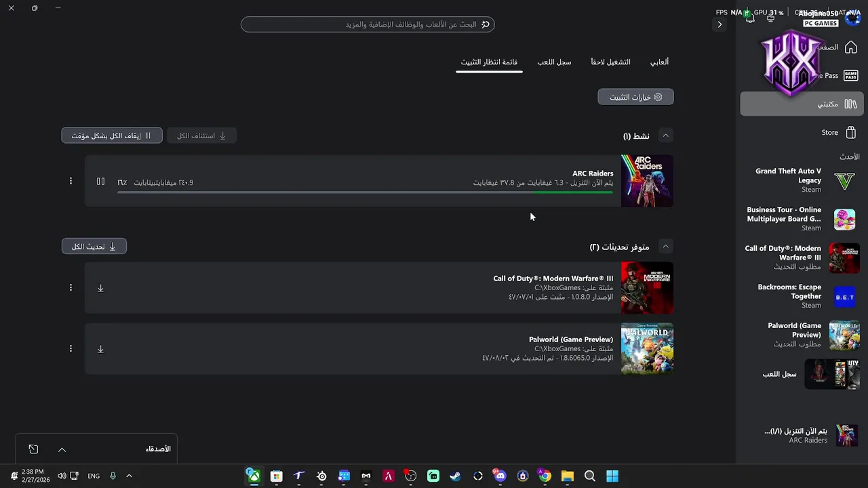Image resolution: width=868 pixels, height=488 pixels.
Task: Show hidden system tray icons chevron
Action: pyautogui.click(x=129, y=476)
